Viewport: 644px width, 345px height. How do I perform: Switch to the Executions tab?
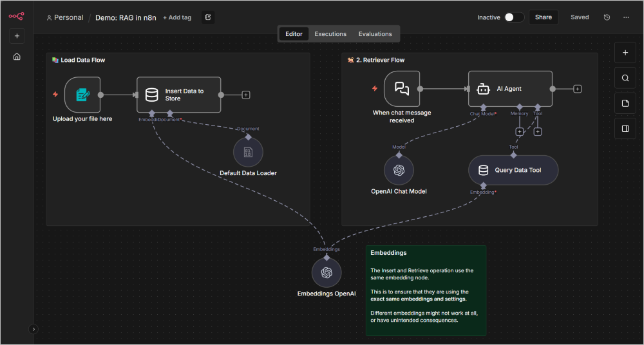[x=330, y=34]
